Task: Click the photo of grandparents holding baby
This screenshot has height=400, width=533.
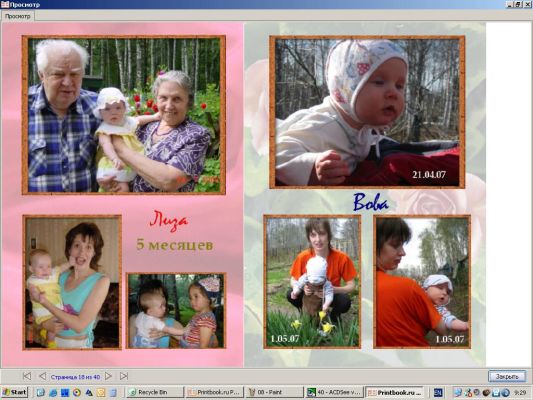Action: (124, 115)
